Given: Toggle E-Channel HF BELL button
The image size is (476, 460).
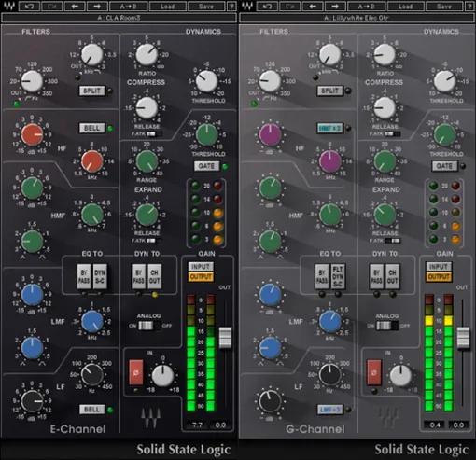Looking at the screenshot, I should pos(91,128).
